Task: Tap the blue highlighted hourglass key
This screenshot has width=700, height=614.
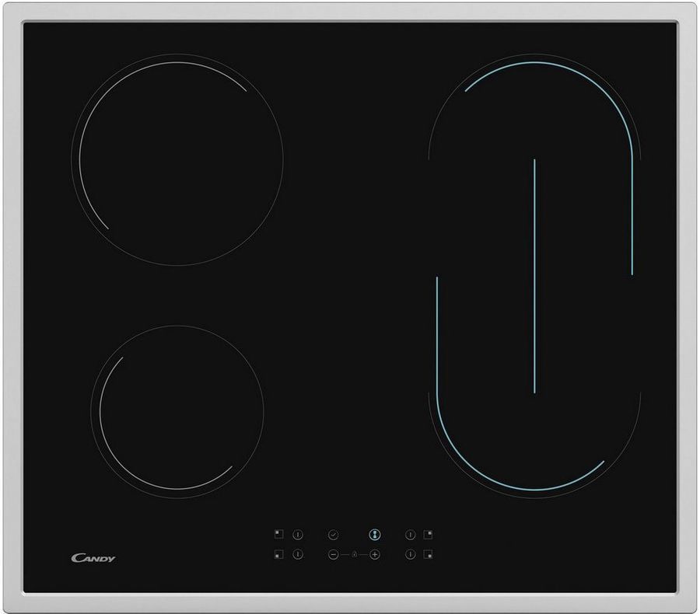Action: tap(375, 534)
